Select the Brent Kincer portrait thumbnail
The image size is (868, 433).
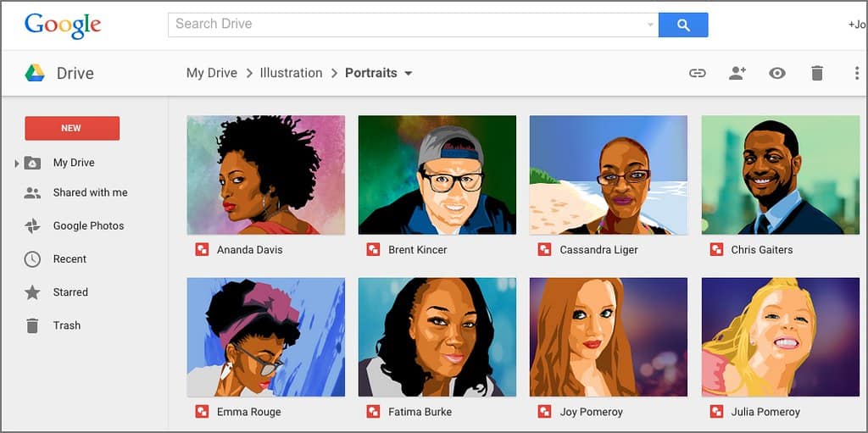pyautogui.click(x=437, y=175)
